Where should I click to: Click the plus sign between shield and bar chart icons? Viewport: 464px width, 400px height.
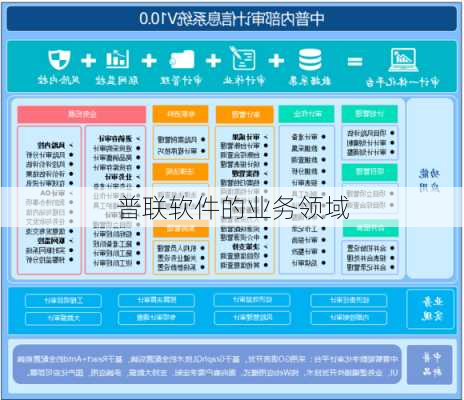tap(88, 61)
